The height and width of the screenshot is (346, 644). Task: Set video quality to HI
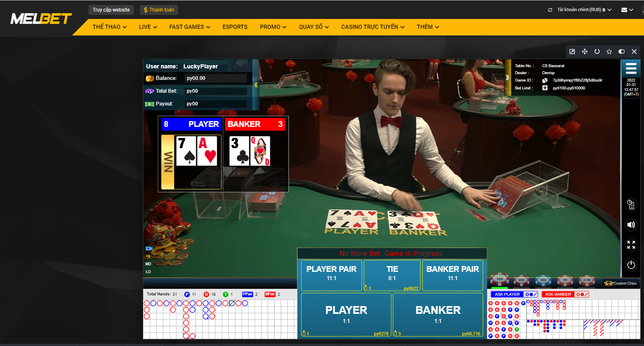148,256
